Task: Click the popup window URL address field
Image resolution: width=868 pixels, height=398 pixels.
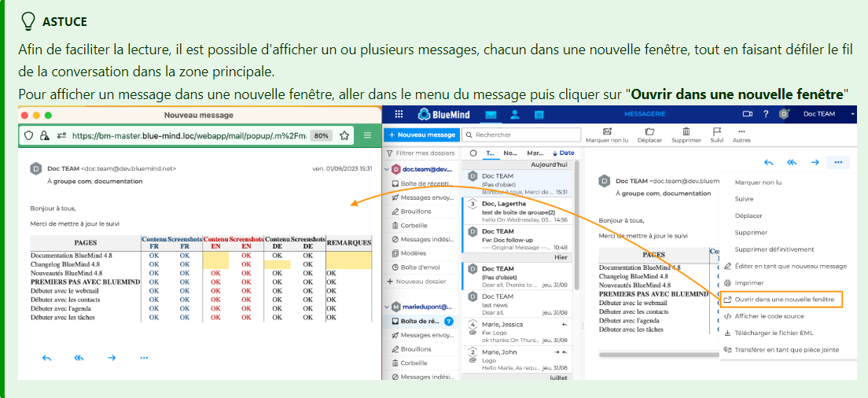Action: coord(188,135)
